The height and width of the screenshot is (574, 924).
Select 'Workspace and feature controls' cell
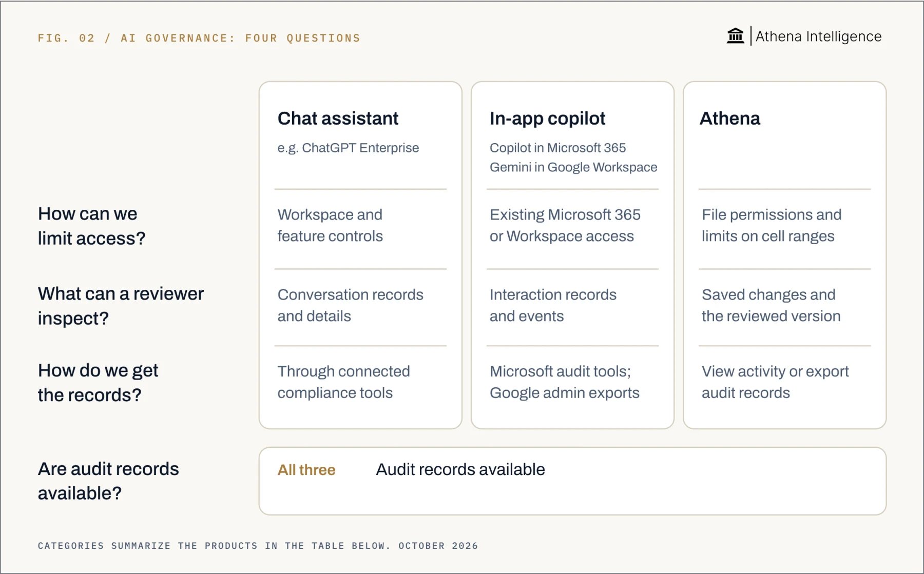tap(330, 225)
